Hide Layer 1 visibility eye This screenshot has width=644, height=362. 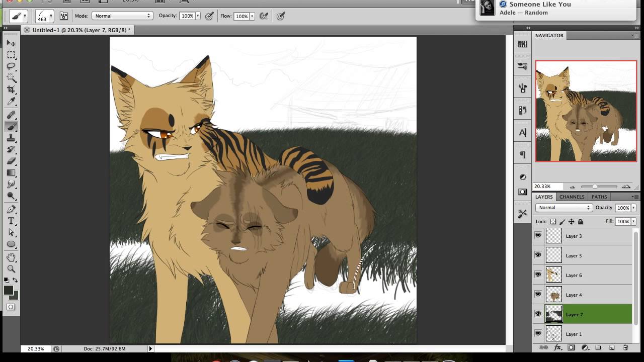click(x=538, y=333)
